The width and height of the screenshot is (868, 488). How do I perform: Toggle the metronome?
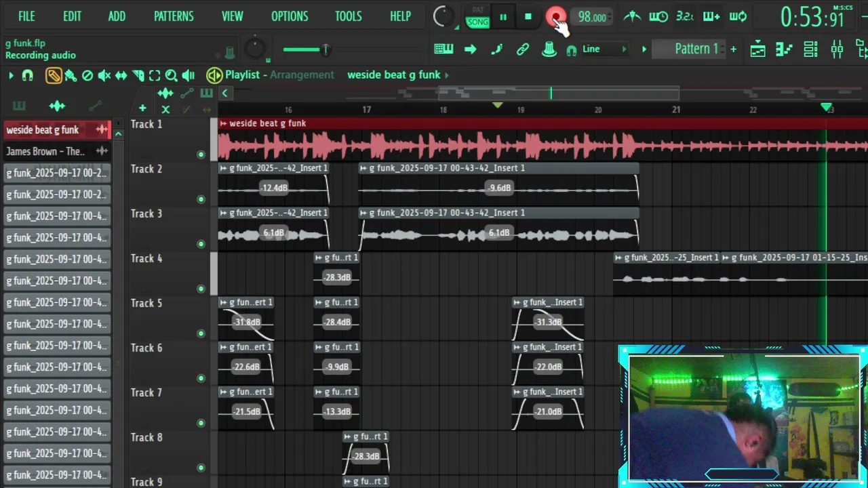632,17
